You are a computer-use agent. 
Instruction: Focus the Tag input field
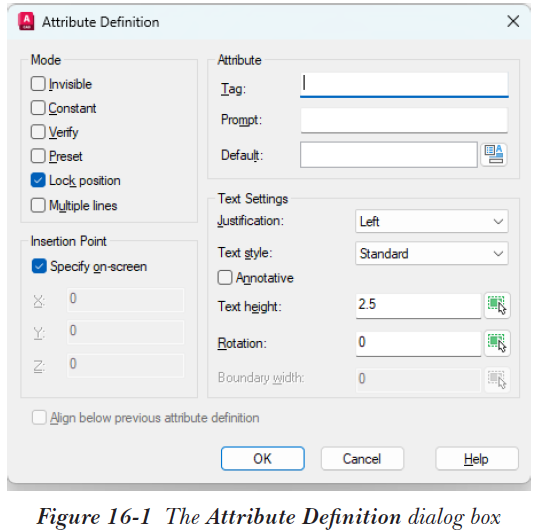pyautogui.click(x=404, y=85)
